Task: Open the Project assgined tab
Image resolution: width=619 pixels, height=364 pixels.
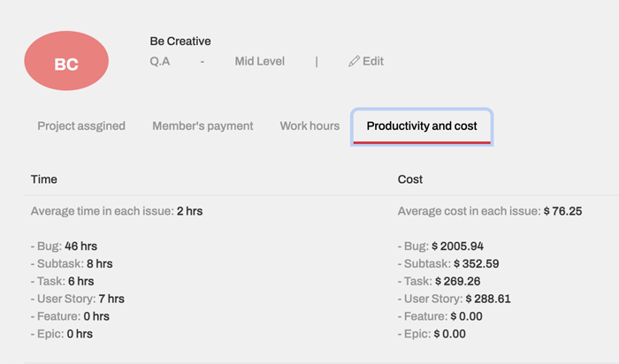Action: [x=81, y=125]
